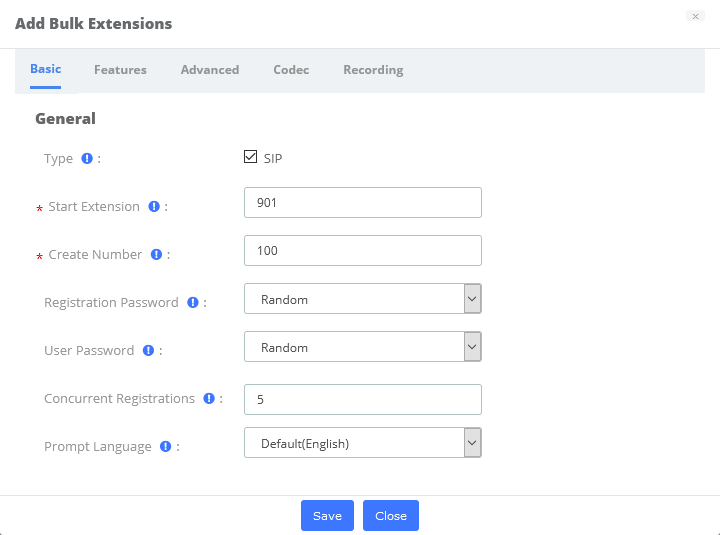Click the SIP label text

coord(273,159)
